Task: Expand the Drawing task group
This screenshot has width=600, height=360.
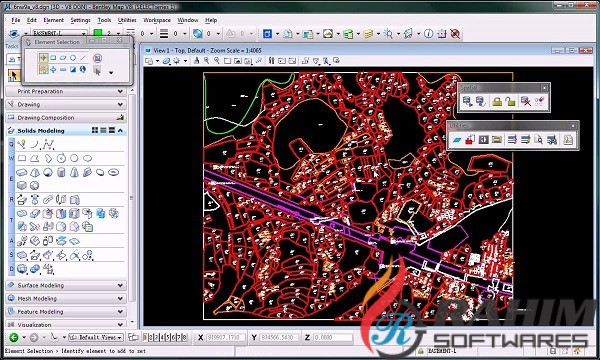Action: pyautogui.click(x=120, y=104)
